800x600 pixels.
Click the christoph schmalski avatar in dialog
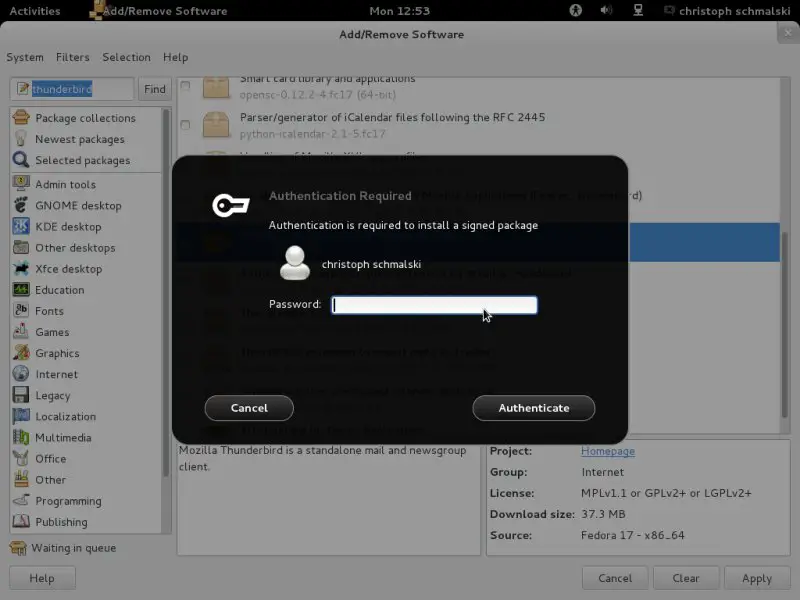pyautogui.click(x=295, y=263)
